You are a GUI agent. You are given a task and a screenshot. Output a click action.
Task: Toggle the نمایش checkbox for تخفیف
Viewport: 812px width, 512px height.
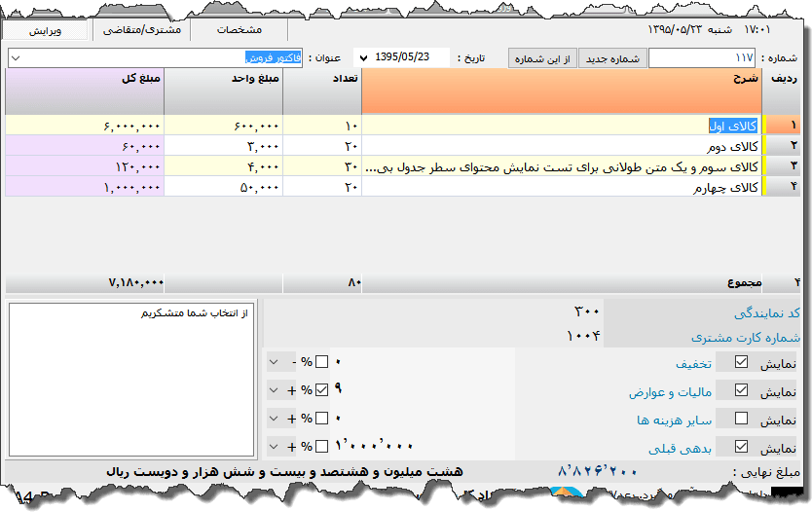742,363
